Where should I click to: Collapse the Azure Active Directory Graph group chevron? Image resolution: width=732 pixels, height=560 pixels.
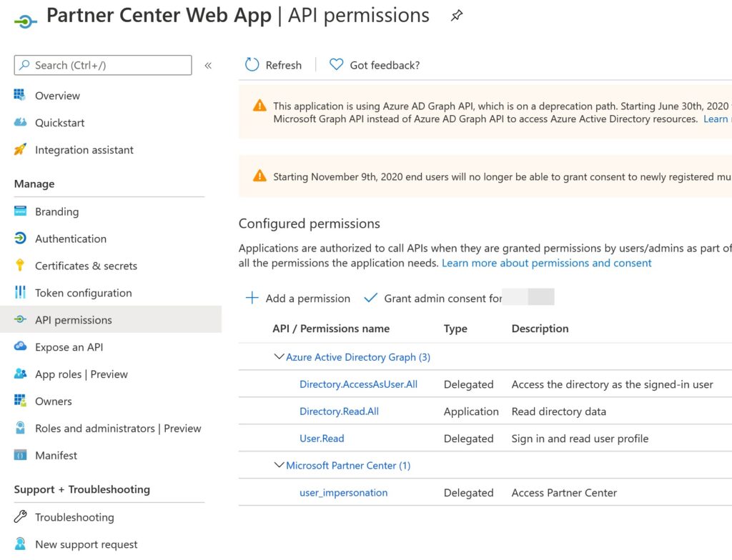point(279,356)
